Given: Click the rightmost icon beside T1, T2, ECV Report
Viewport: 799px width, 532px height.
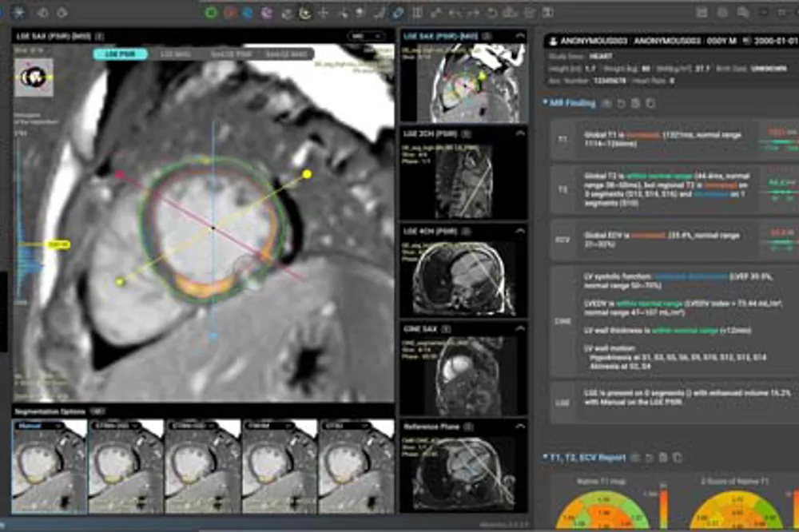Looking at the screenshot, I should coord(677,458).
